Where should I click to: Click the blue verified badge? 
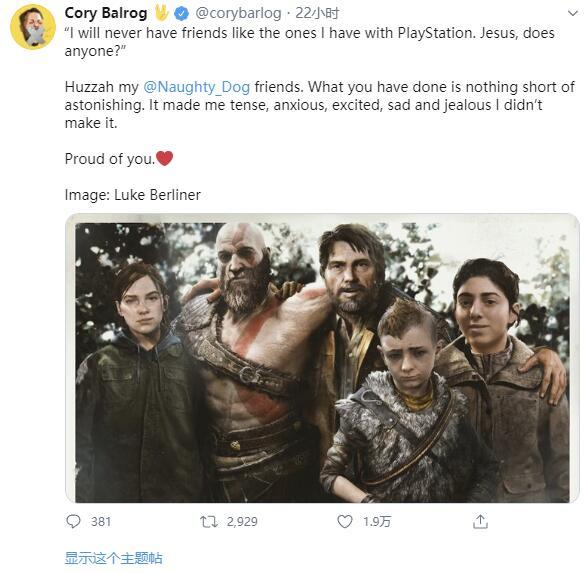tap(182, 14)
